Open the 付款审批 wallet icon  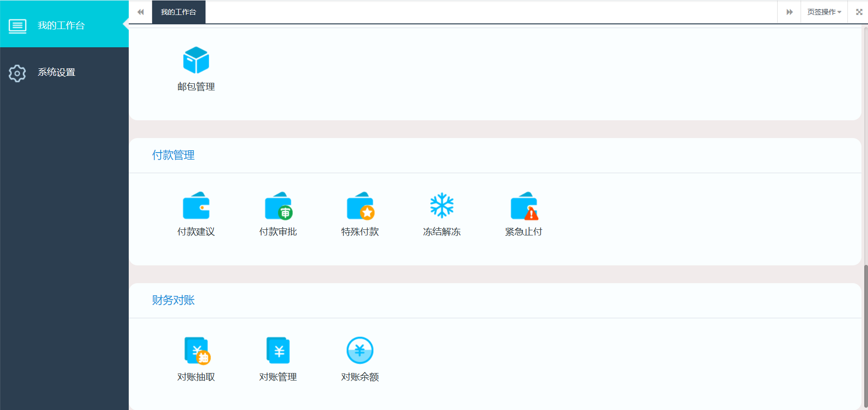[x=279, y=205]
